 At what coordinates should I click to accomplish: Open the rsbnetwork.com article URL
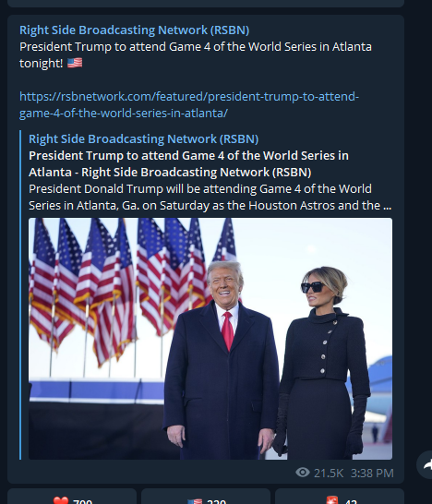pyautogui.click(x=189, y=104)
